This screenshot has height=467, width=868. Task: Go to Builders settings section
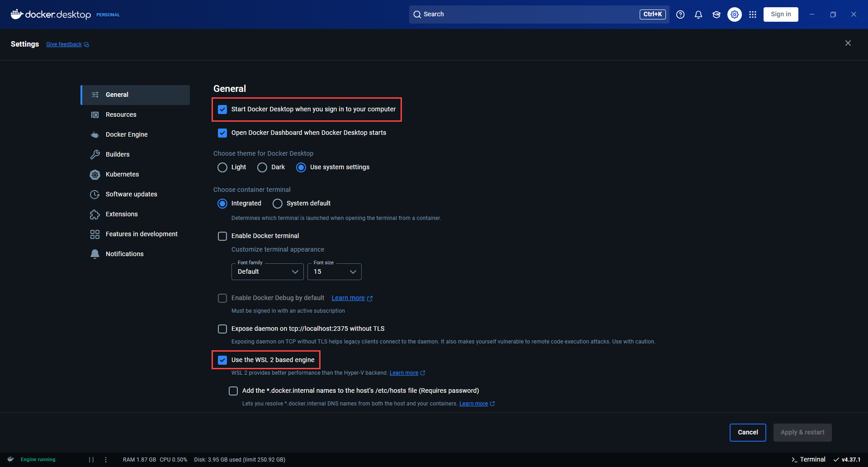click(135, 154)
